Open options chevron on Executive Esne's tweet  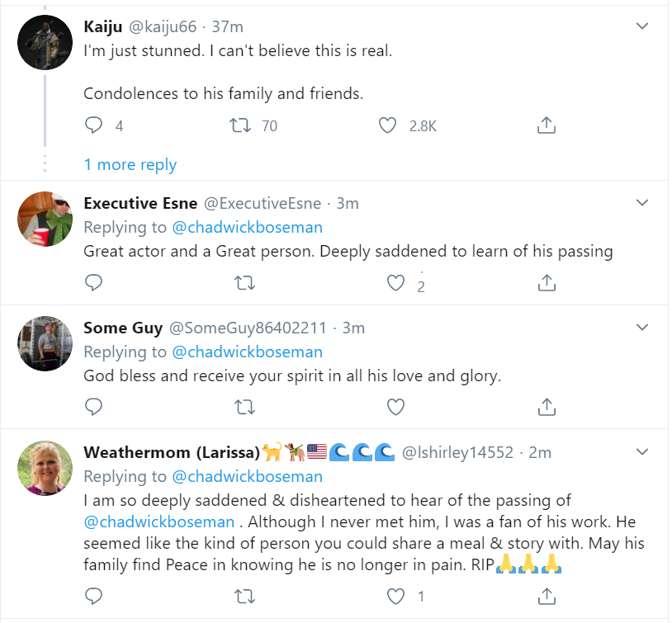click(643, 203)
